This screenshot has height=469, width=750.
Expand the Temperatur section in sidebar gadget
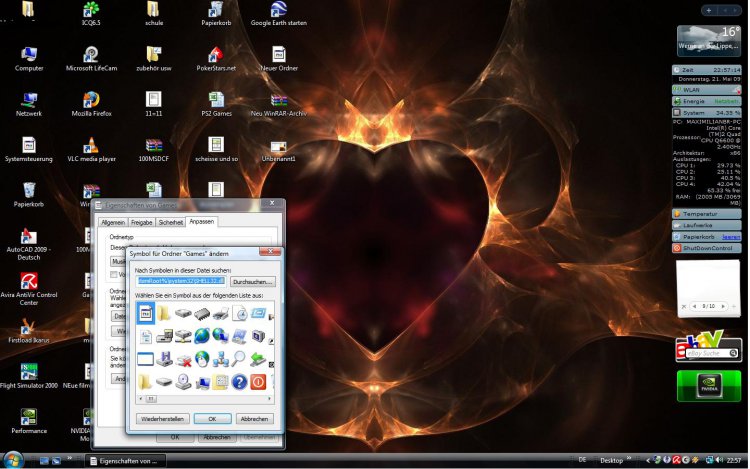click(706, 214)
